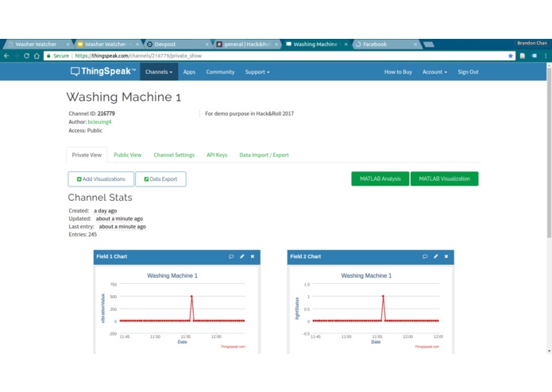Open comment icon on Field 2 Chart
Screen dimensions: 552x392
point(425,256)
